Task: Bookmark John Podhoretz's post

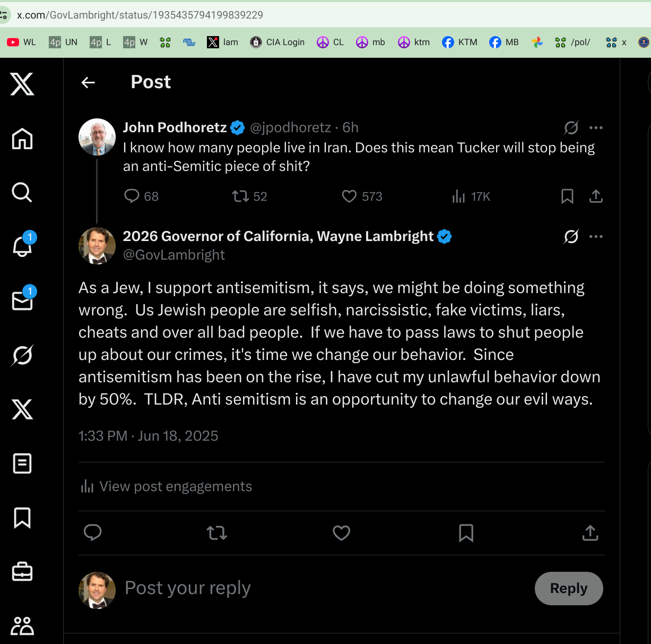Action: [x=567, y=196]
